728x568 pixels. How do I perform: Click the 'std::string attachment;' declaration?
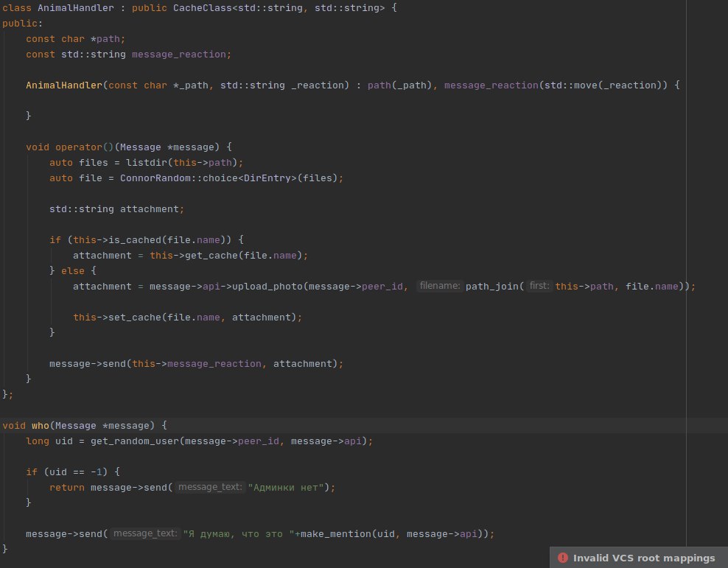(116, 209)
